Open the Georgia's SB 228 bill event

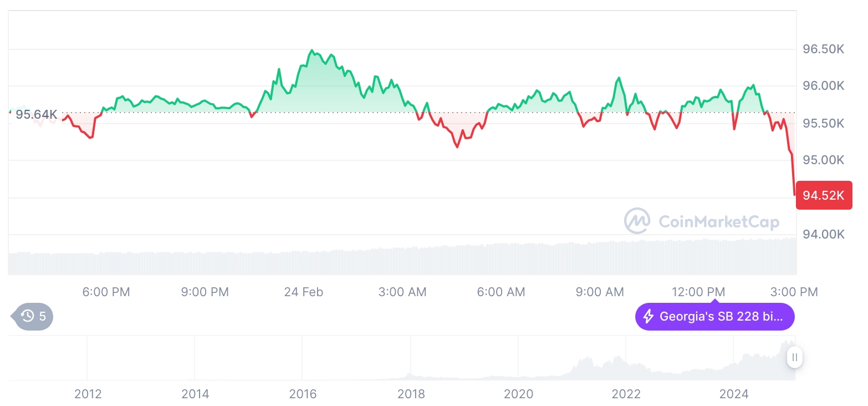714,317
